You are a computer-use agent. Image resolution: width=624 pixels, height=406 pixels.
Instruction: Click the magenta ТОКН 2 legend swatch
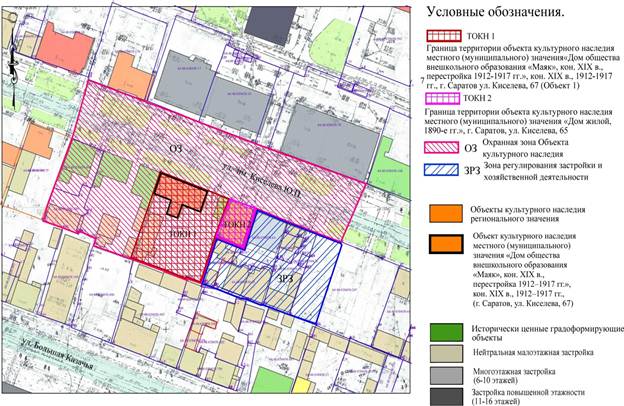443,98
